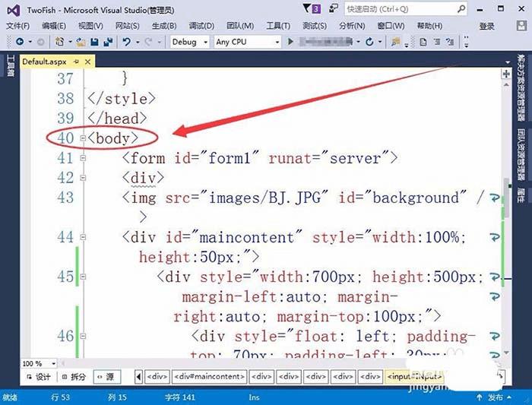
Task: Open the 编辑(E) menu
Action: (54, 26)
